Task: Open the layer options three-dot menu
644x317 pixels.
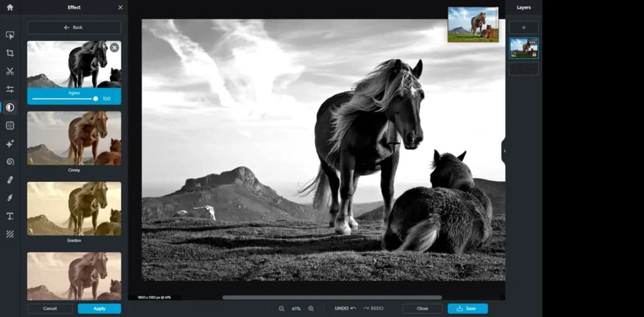Action: coord(532,42)
